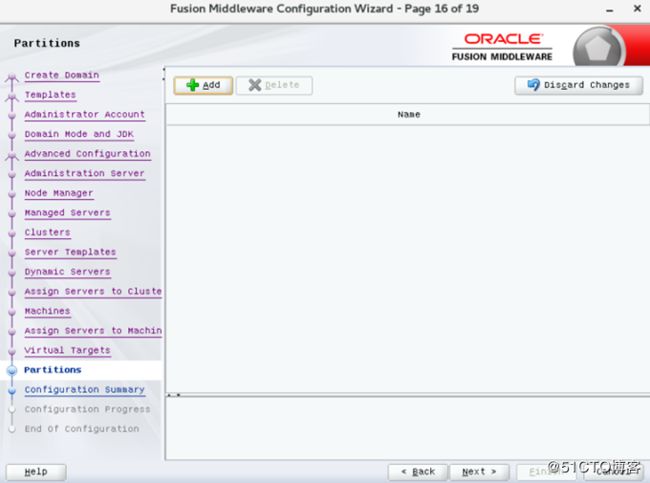Open Administrator Account step
650x483 pixels.
pyautogui.click(x=85, y=114)
